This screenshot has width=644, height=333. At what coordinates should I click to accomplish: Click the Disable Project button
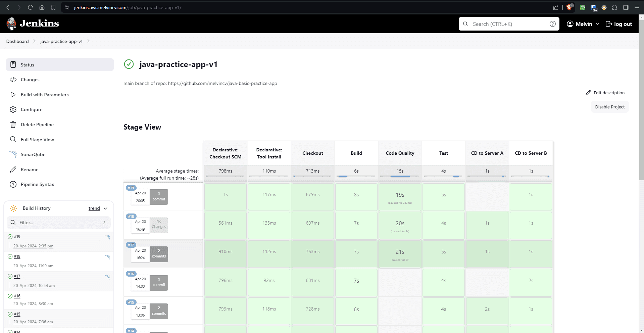[x=609, y=107]
